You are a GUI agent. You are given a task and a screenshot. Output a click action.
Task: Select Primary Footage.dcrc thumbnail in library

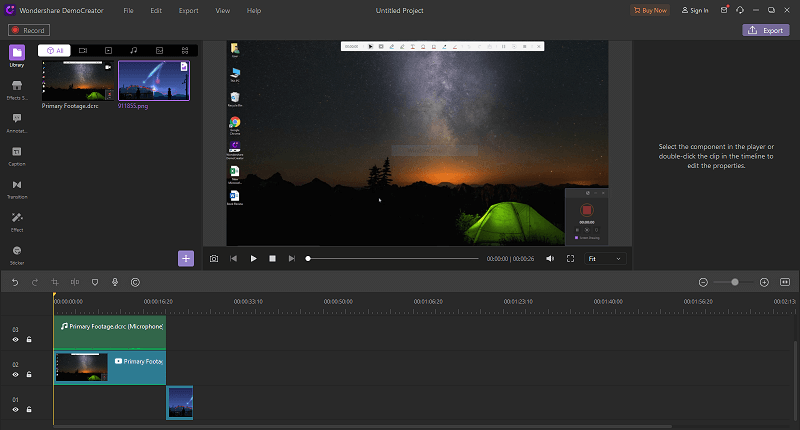click(x=78, y=81)
